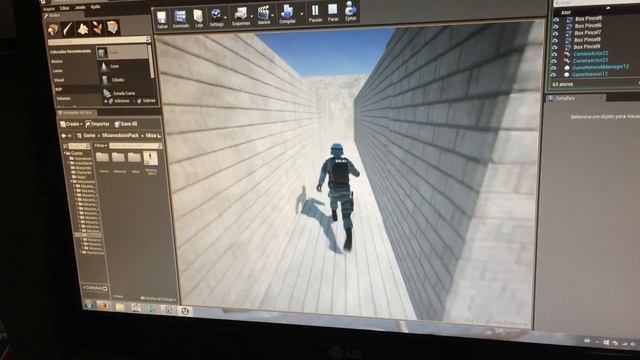Select the Volumes placement category
The width and height of the screenshot is (640, 360).
click(x=64, y=98)
